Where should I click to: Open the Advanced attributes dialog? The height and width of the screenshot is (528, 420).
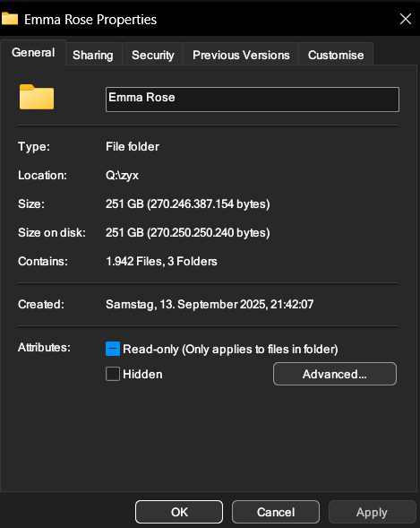335,374
